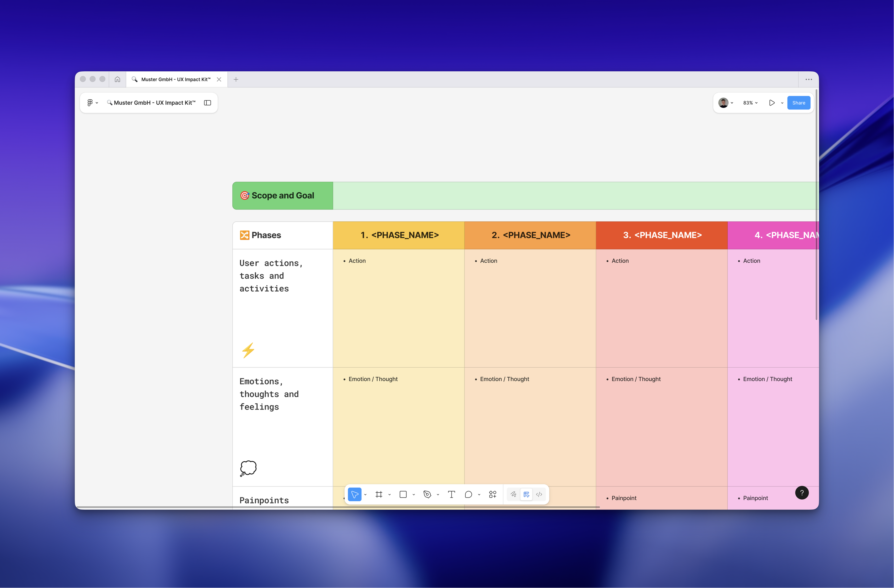Expand the pen tools dropdown arrow
This screenshot has width=894, height=588.
click(x=438, y=495)
